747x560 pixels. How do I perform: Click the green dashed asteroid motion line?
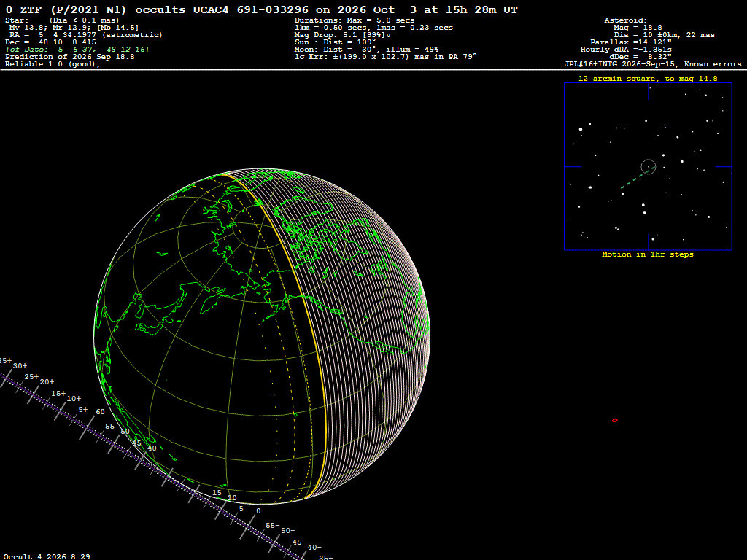pyautogui.click(x=635, y=179)
